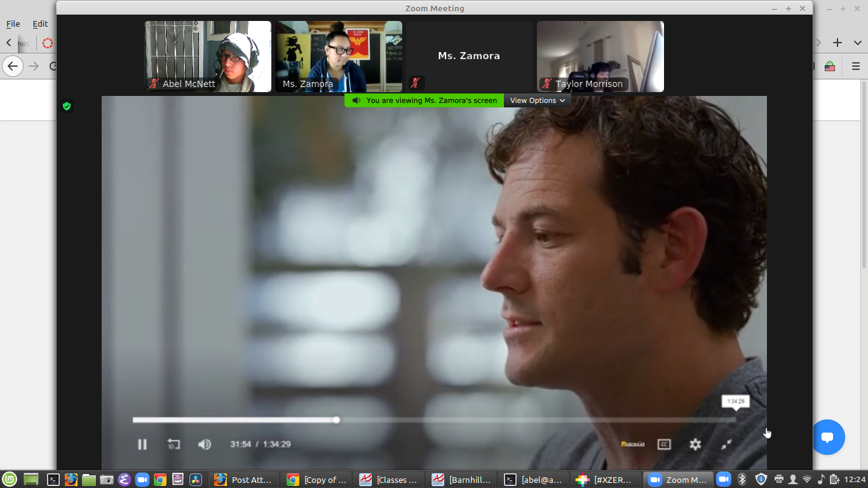Launch Firefox from panel launcher
This screenshot has width=868, height=488.
point(71,480)
